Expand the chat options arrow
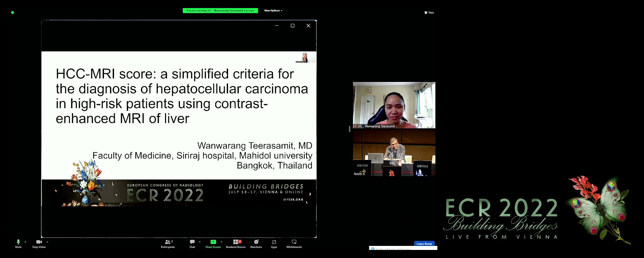 coord(200,242)
